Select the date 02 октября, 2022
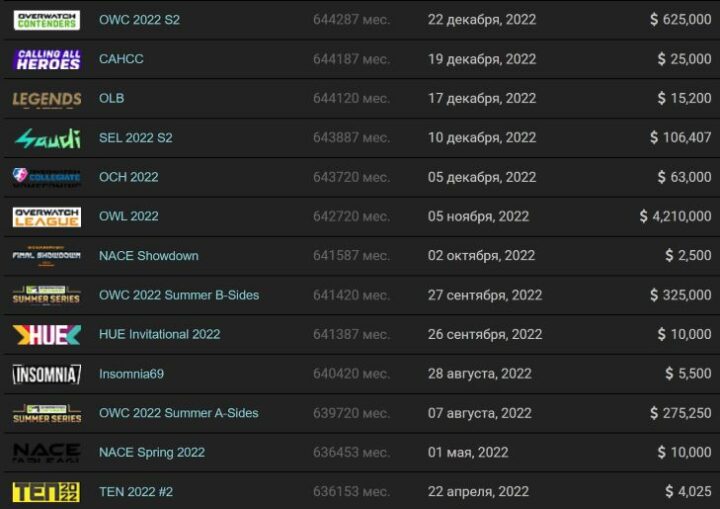The height and width of the screenshot is (509, 720). 481,255
